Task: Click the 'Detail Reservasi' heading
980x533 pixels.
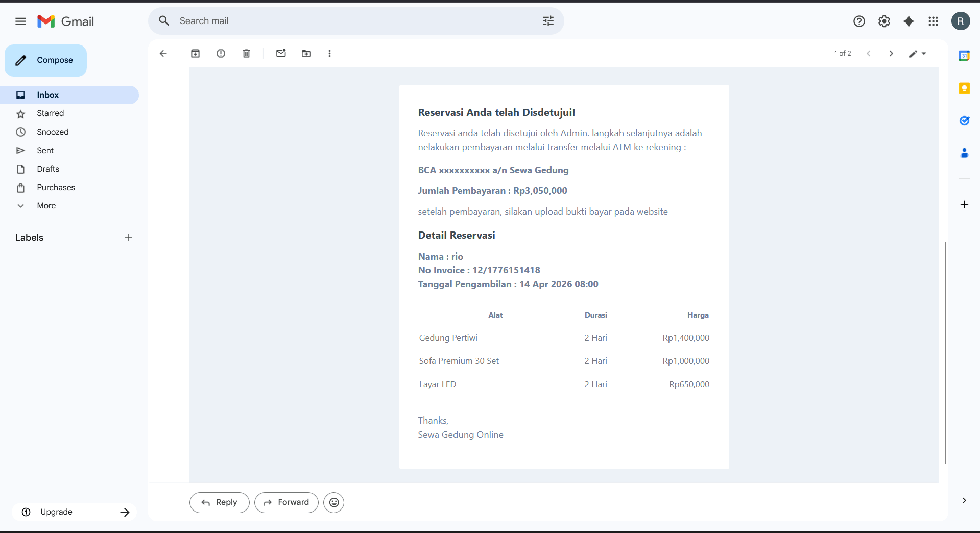Action: pos(457,235)
